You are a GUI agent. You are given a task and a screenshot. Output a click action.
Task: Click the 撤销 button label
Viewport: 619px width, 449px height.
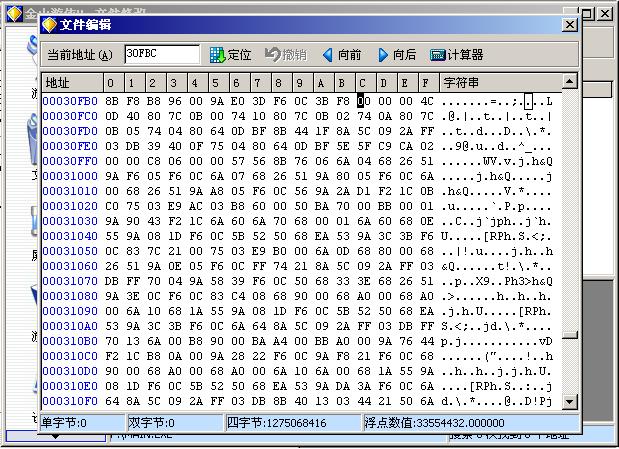294,54
